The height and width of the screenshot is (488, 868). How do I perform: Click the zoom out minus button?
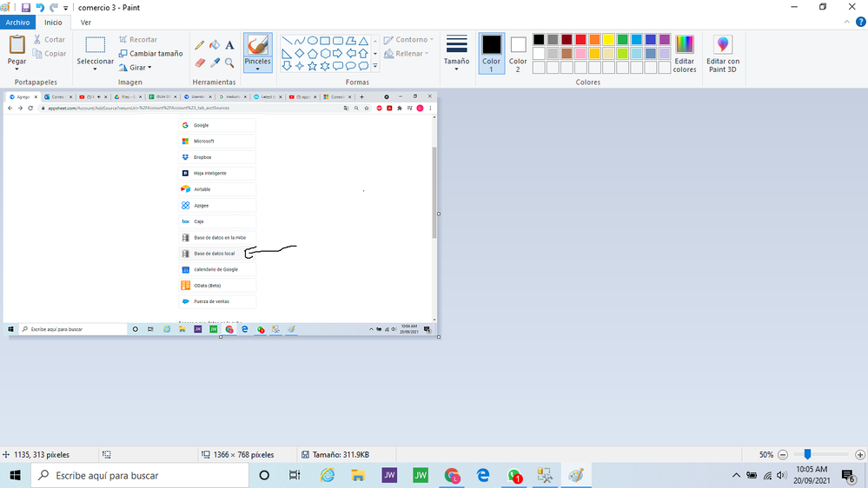tap(783, 455)
